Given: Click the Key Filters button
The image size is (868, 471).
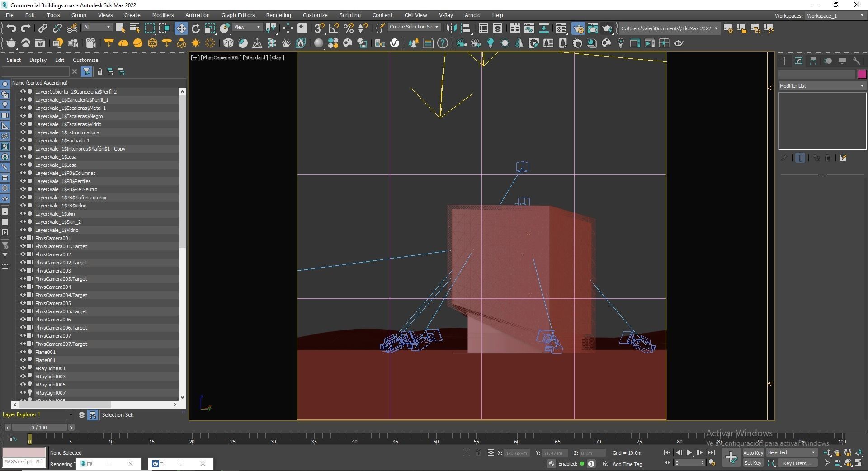Looking at the screenshot, I should [797, 463].
